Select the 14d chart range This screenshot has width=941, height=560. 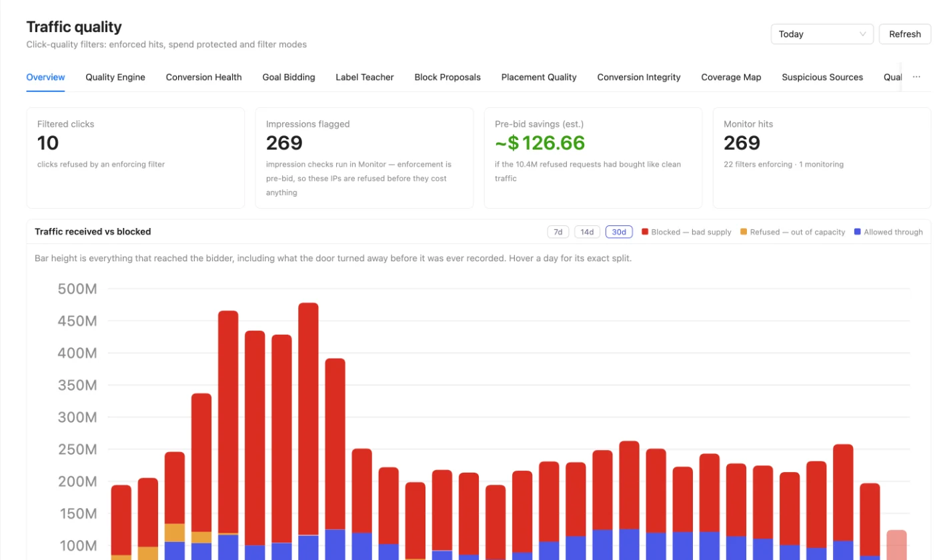point(587,232)
